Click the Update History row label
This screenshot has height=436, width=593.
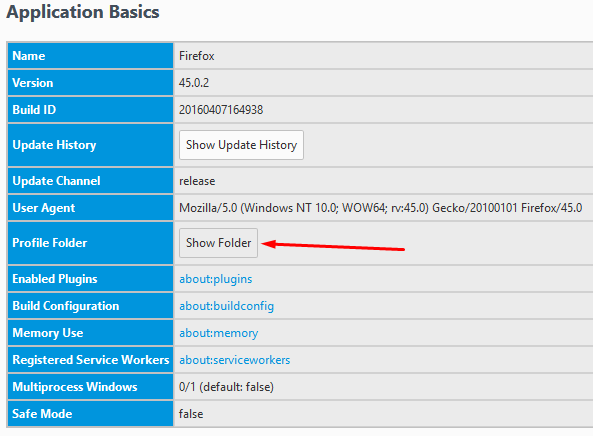54,145
